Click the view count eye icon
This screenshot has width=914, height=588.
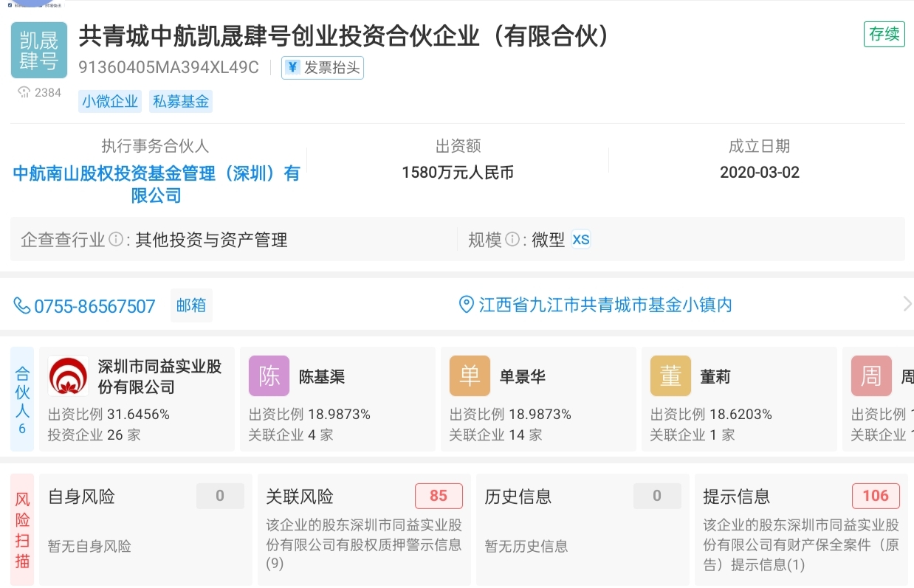coord(24,92)
